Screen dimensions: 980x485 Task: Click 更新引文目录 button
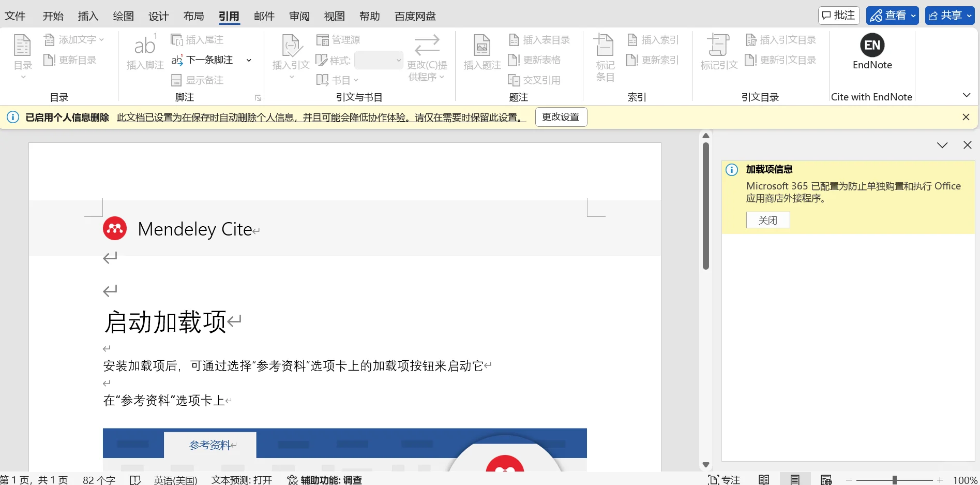pyautogui.click(x=781, y=60)
